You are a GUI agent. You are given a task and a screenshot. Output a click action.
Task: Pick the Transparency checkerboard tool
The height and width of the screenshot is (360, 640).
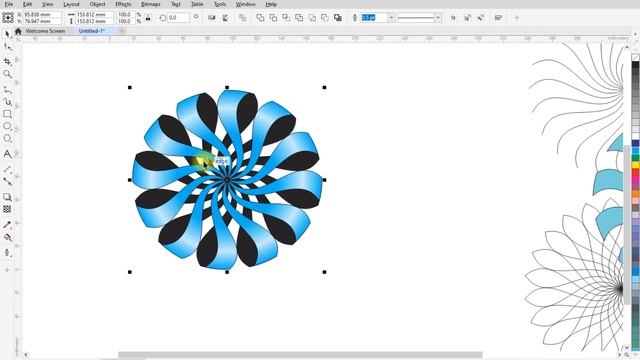pyautogui.click(x=7, y=209)
